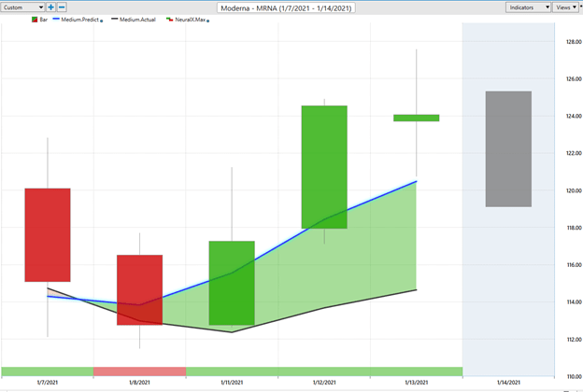
Task: Click the Medium.Predict blue line legend icon
Action: [x=58, y=20]
